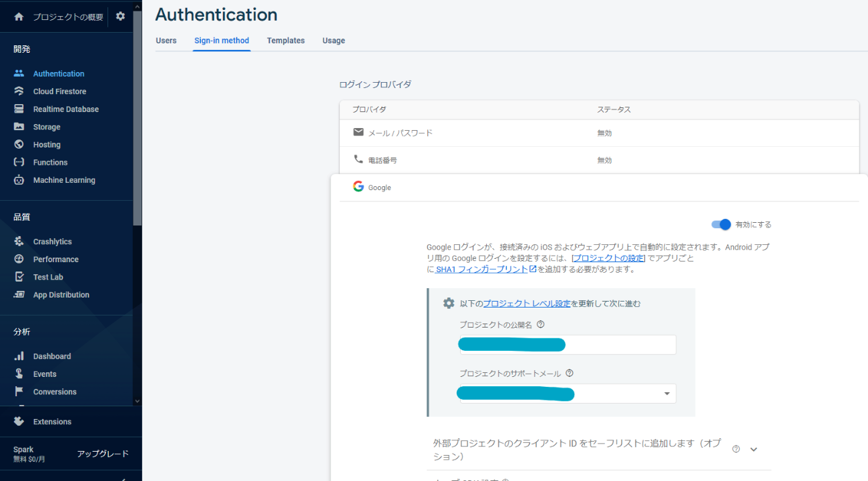Click the メール / パスワード provider row

pyautogui.click(x=599, y=133)
